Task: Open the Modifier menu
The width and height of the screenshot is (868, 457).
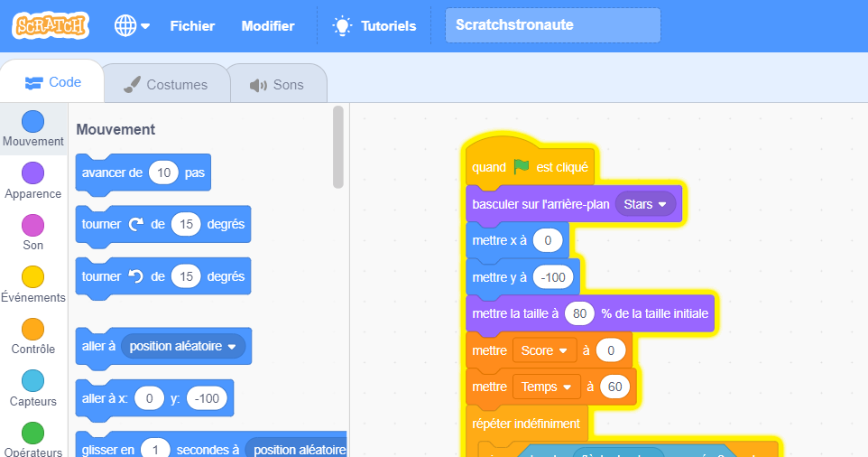Action: pos(268,26)
